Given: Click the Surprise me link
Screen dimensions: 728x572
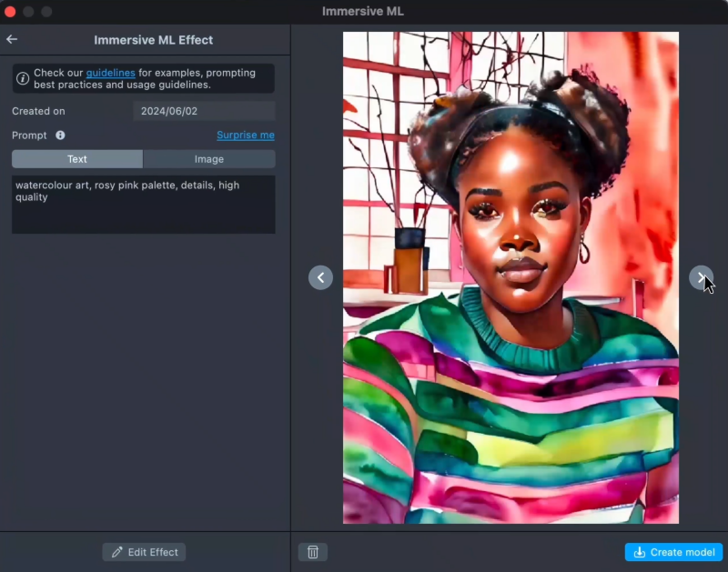Looking at the screenshot, I should tap(245, 135).
